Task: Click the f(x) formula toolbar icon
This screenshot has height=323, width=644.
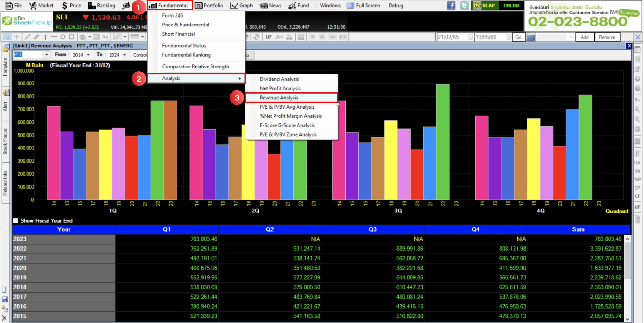Action: tap(279, 37)
